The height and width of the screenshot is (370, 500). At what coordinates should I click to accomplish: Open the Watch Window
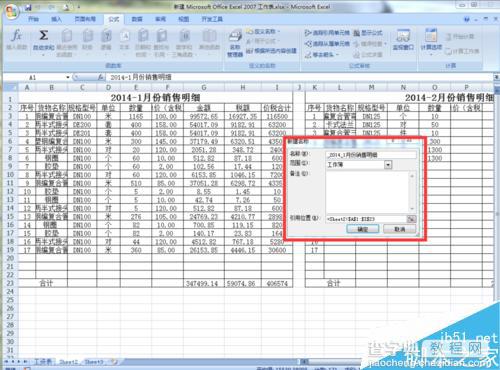[x=403, y=40]
